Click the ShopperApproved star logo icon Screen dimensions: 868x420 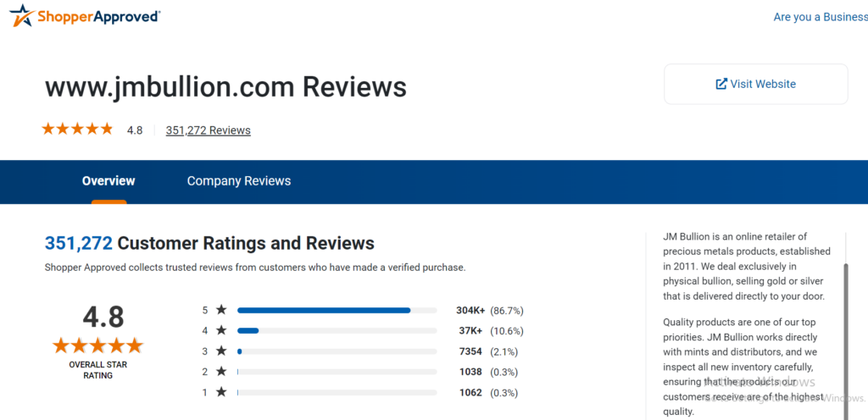coord(21,15)
